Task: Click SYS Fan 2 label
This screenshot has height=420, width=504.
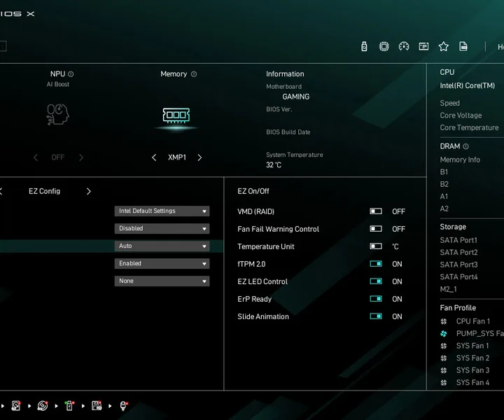Action: click(472, 358)
